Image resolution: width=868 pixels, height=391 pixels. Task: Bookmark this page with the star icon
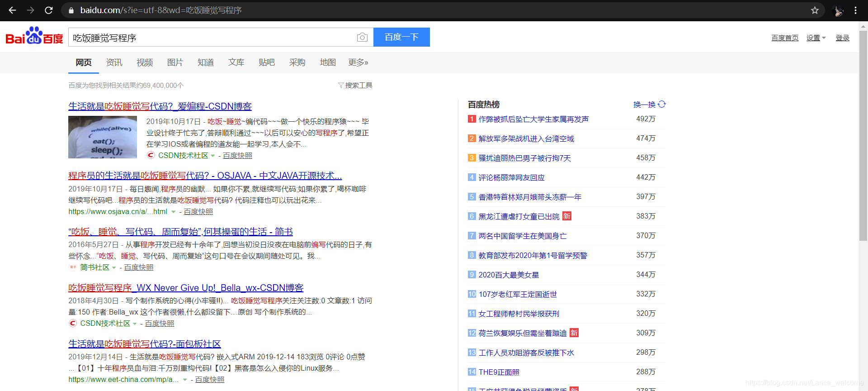point(815,10)
